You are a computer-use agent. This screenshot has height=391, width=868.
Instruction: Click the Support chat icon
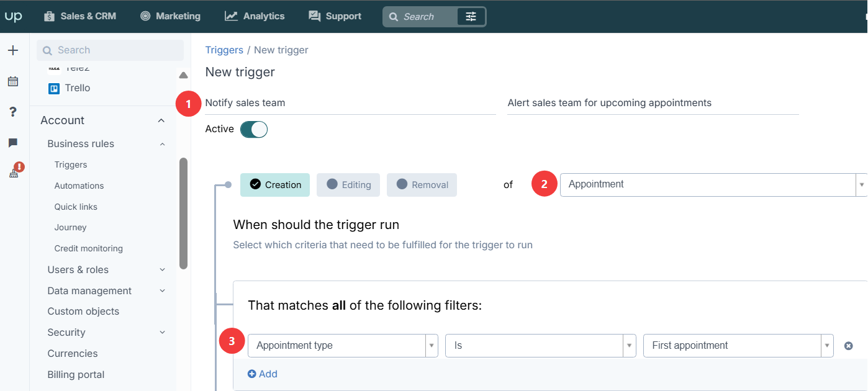(x=315, y=16)
